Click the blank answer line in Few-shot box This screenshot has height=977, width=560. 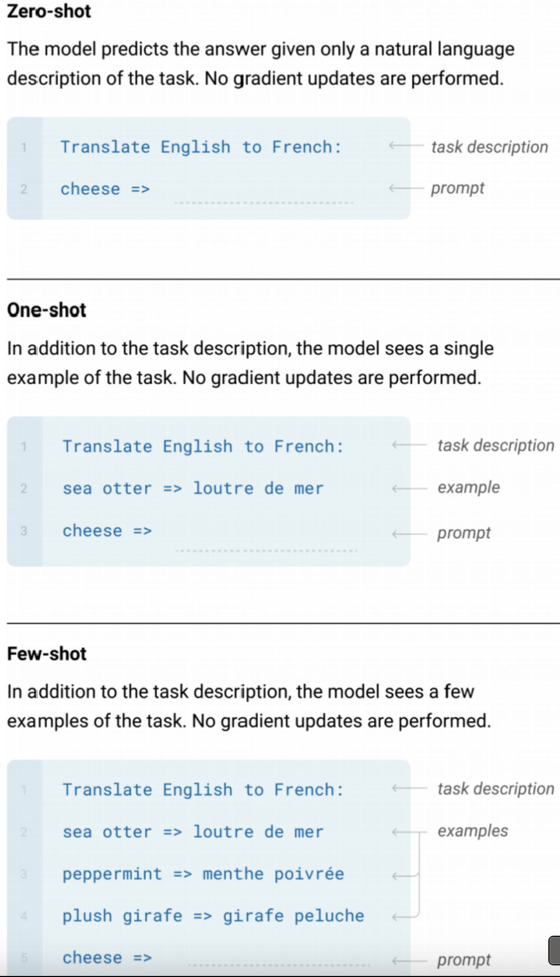(x=279, y=965)
